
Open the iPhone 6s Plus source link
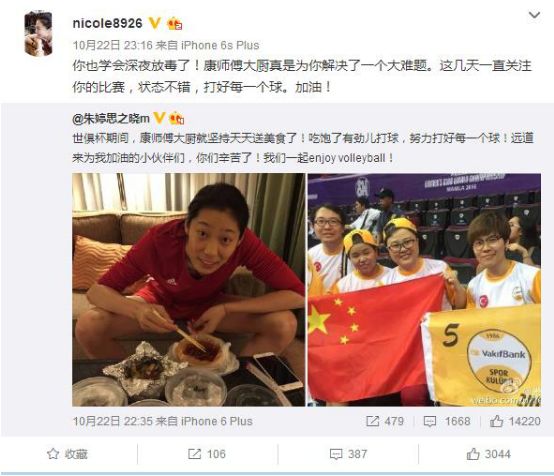[220, 45]
